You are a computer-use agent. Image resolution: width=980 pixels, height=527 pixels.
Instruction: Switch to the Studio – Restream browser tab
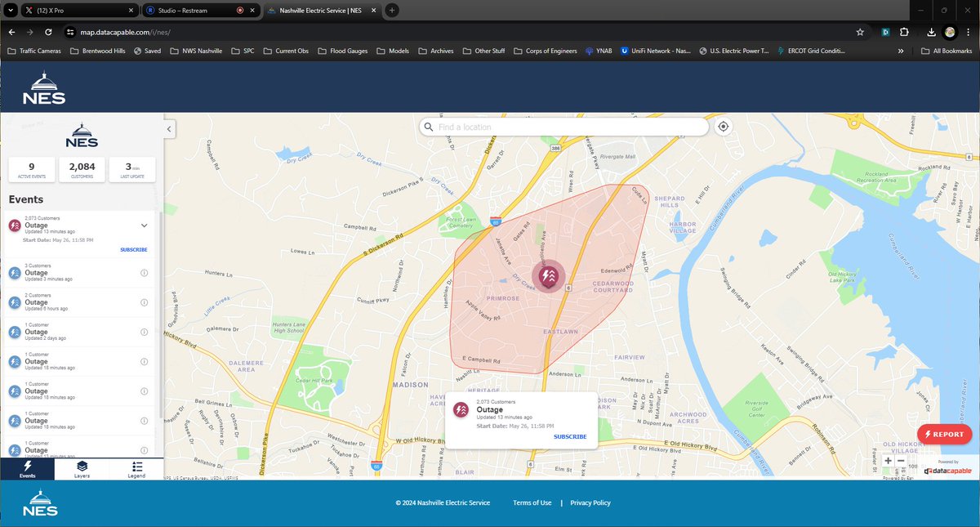[201, 10]
